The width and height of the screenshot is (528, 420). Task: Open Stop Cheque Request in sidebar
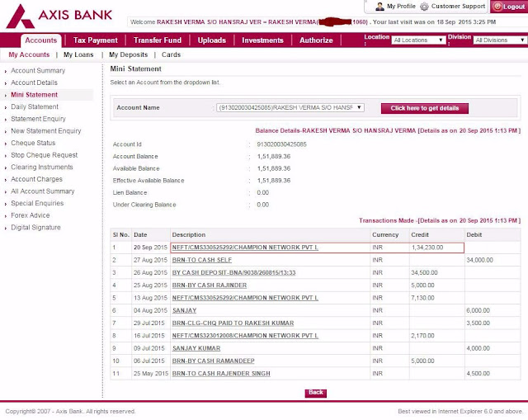coord(44,155)
